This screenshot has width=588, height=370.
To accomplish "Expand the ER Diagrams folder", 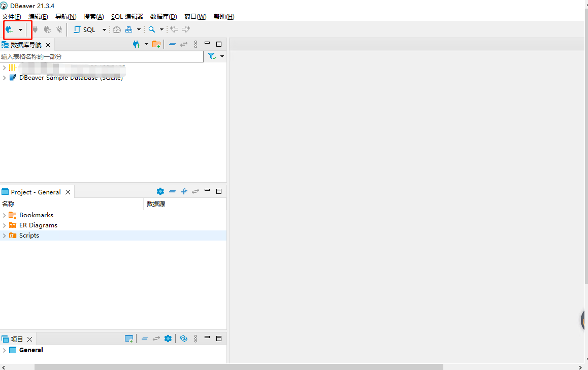I will [x=4, y=225].
